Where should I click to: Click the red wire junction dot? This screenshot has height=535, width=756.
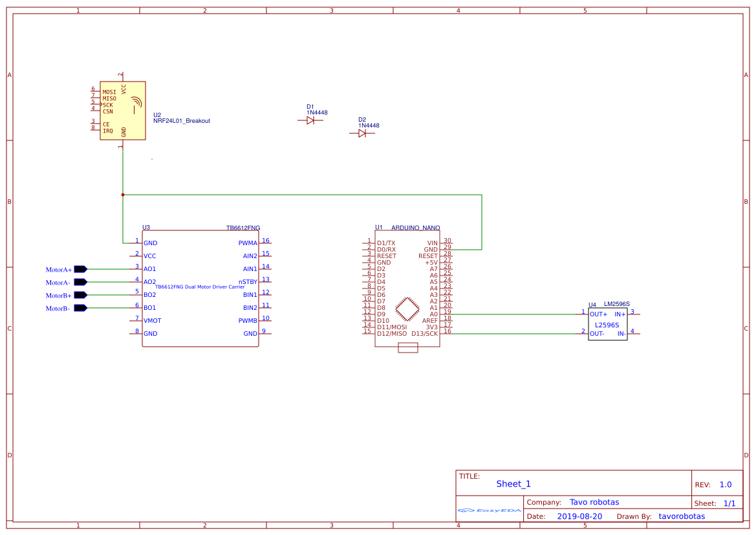123,195
